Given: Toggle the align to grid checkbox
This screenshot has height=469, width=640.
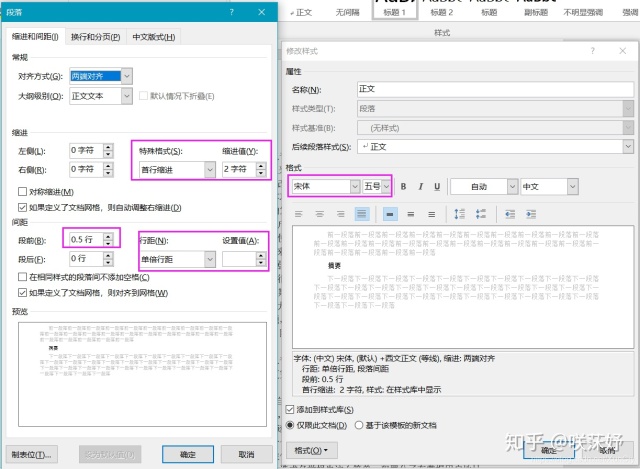Looking at the screenshot, I should click(22, 293).
